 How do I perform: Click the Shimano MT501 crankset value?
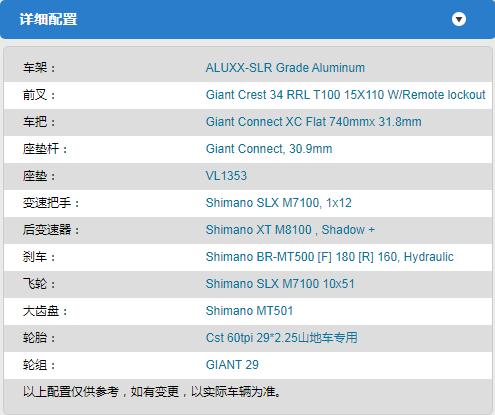[x=249, y=311]
